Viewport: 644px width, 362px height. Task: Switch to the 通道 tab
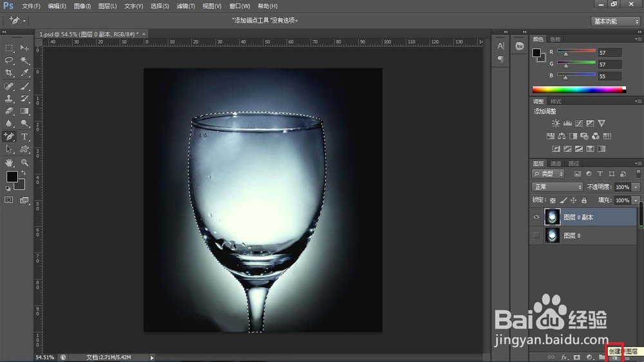tap(555, 164)
